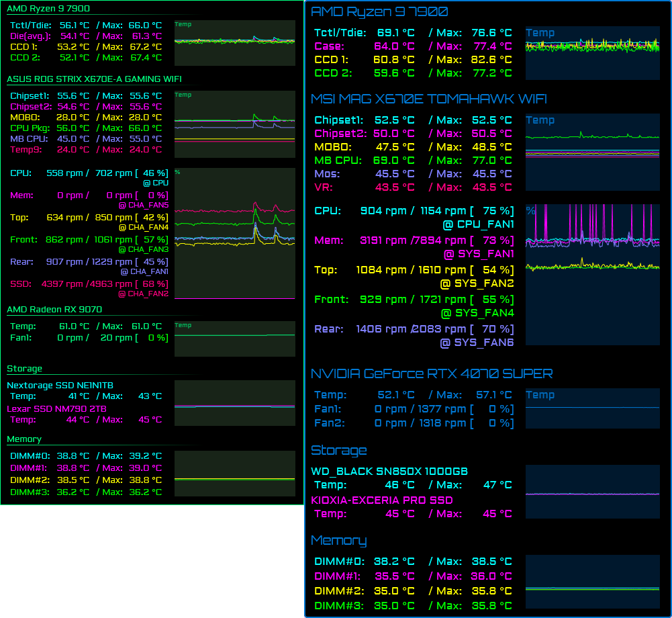Click the Ryzen CPU temperature graph in the ASUS panel
Viewport: 672px width, 618px height.
tap(235, 43)
